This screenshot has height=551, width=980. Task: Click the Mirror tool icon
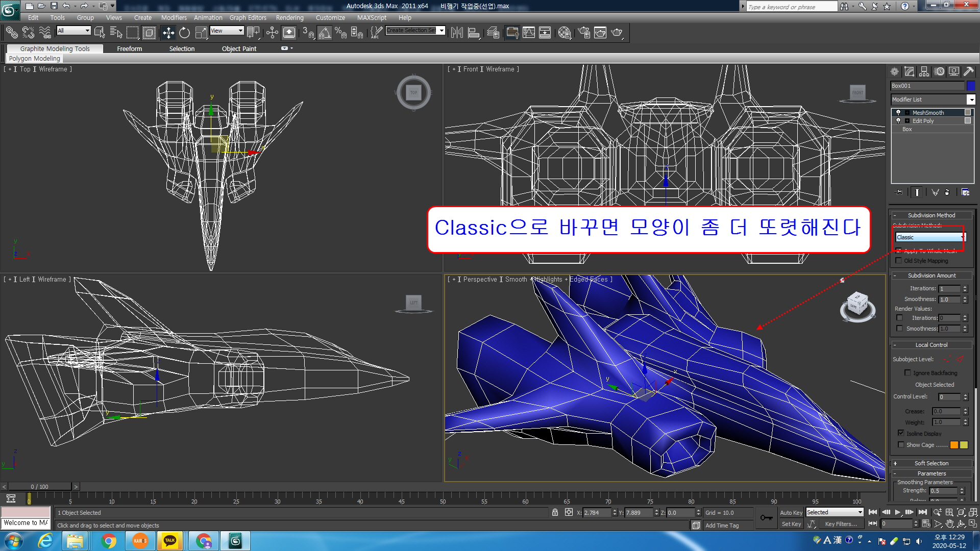457,33
